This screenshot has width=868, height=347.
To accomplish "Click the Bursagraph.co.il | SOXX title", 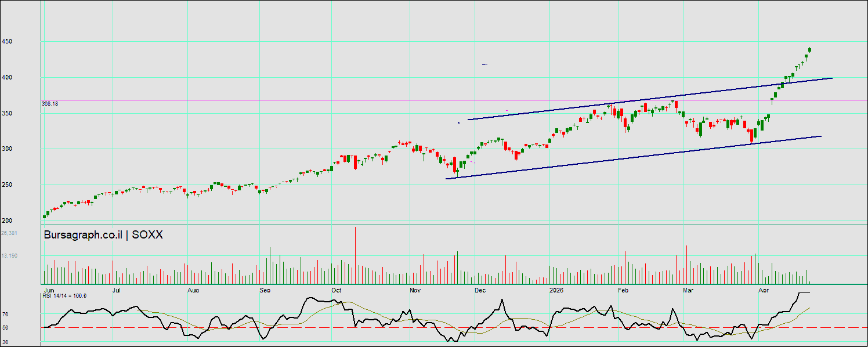I will 103,235.
